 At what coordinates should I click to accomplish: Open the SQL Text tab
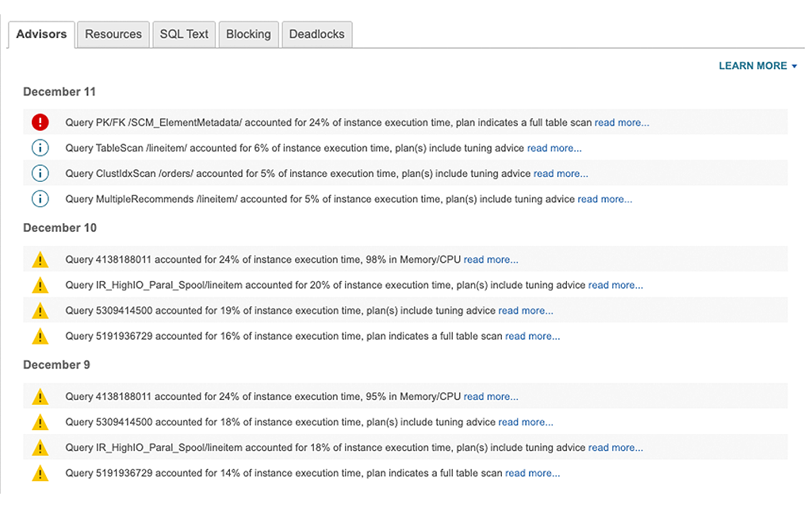pos(184,34)
